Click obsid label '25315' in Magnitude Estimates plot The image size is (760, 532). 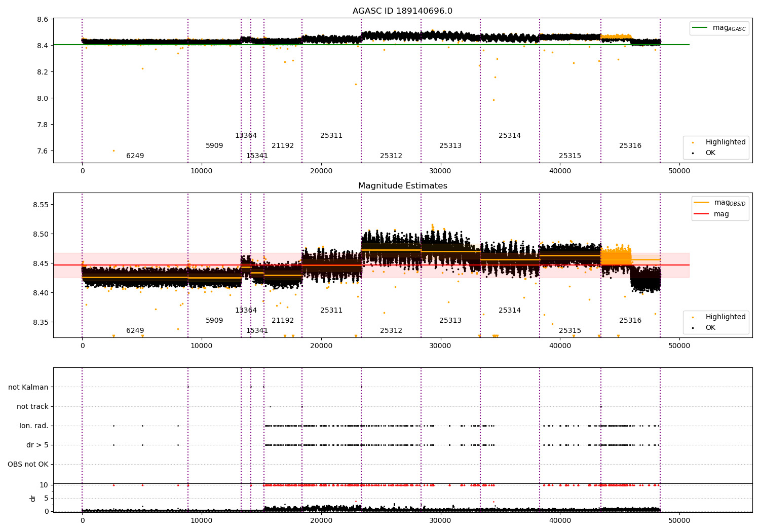pos(570,331)
